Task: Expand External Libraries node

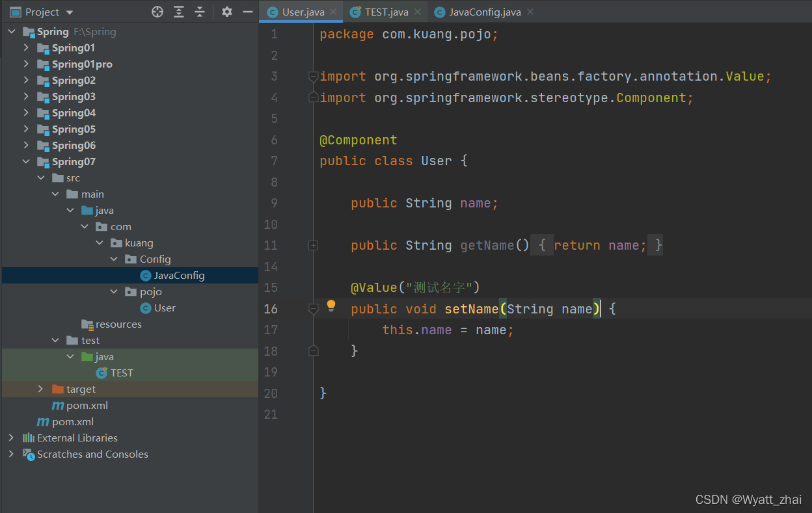Action: 11,438
